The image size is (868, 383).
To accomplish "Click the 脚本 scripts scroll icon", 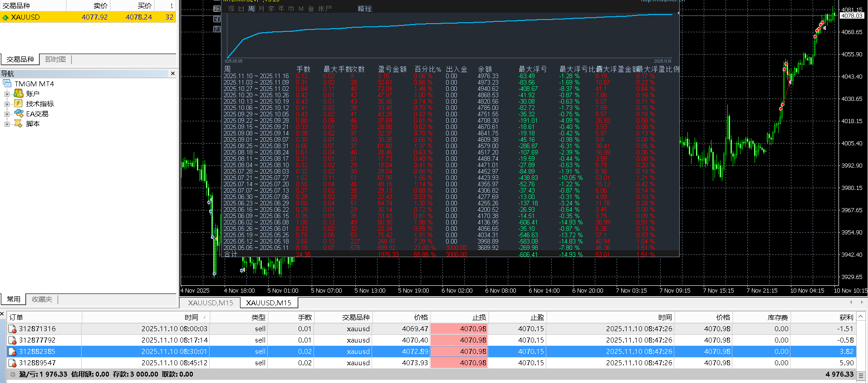I will tap(19, 124).
